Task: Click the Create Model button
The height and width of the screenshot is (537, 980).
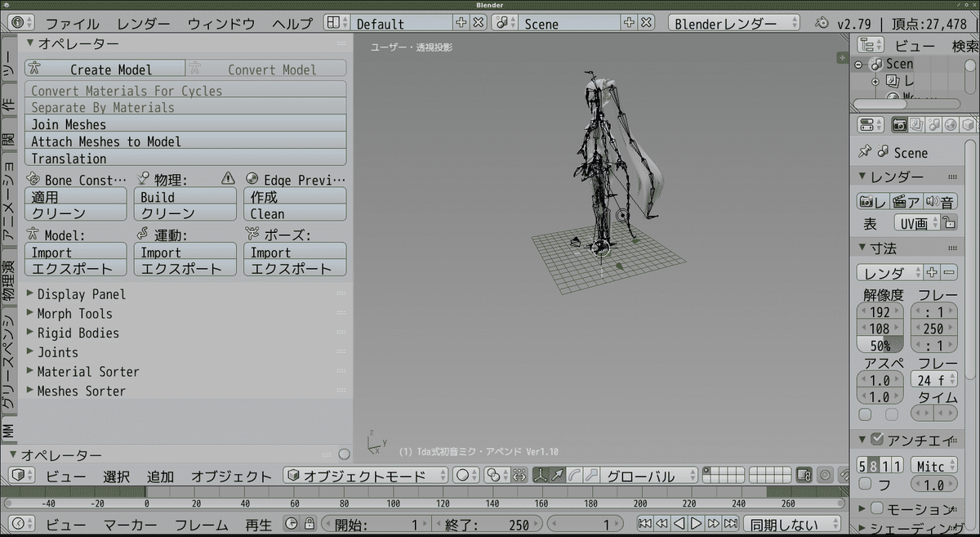Action: (x=106, y=69)
